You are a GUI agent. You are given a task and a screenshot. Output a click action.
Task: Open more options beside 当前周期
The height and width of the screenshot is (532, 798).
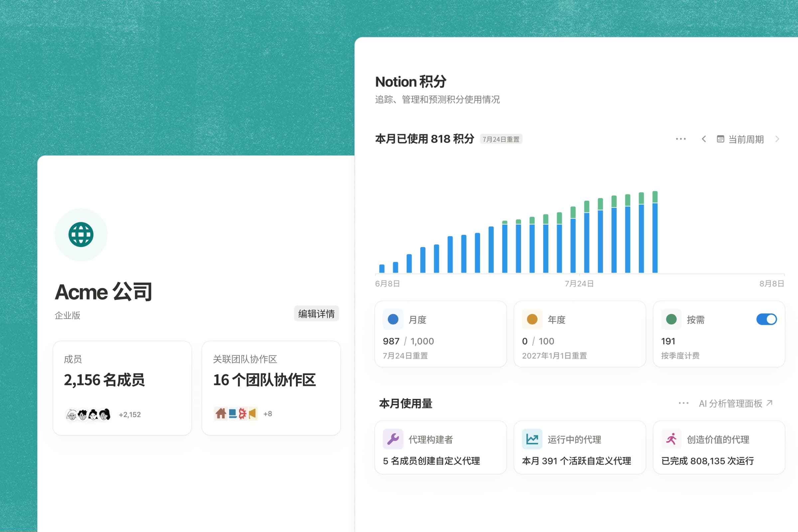(x=681, y=139)
